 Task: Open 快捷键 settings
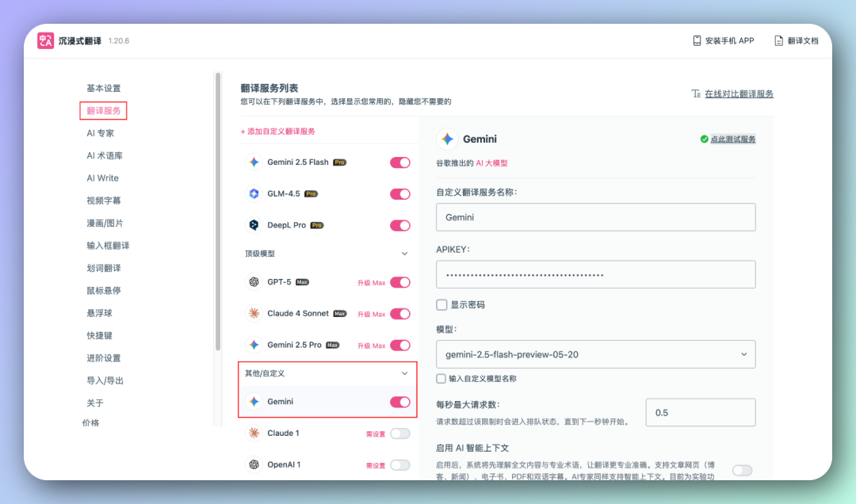coord(99,335)
